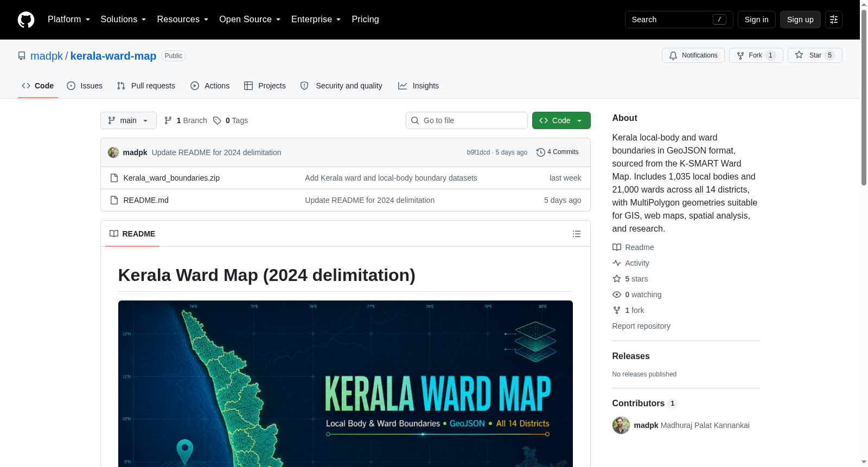The width and height of the screenshot is (868, 467).
Task: Select the README tab in file viewer
Action: pyautogui.click(x=132, y=234)
